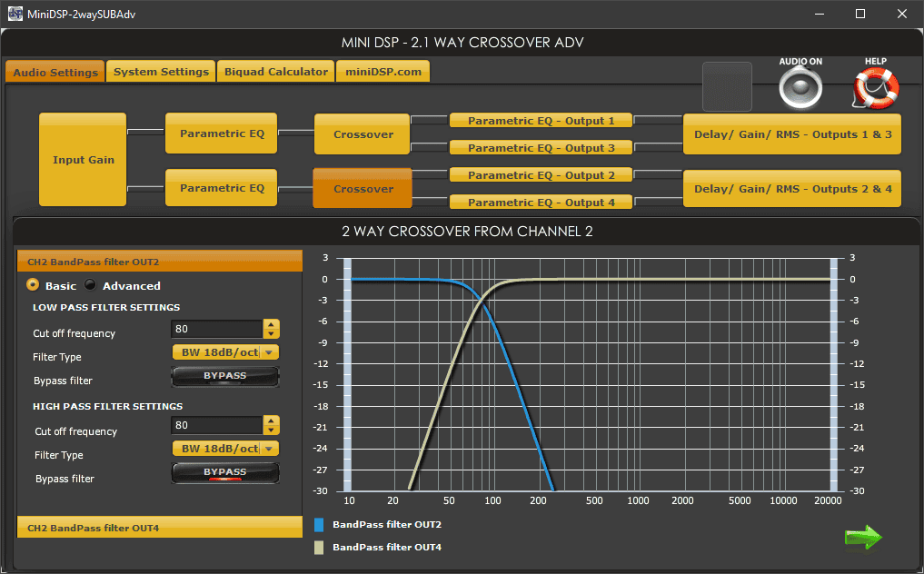Click the beige BandPass OUT4 legend swatch
Viewport: 924px width, 574px height.
tap(319, 548)
